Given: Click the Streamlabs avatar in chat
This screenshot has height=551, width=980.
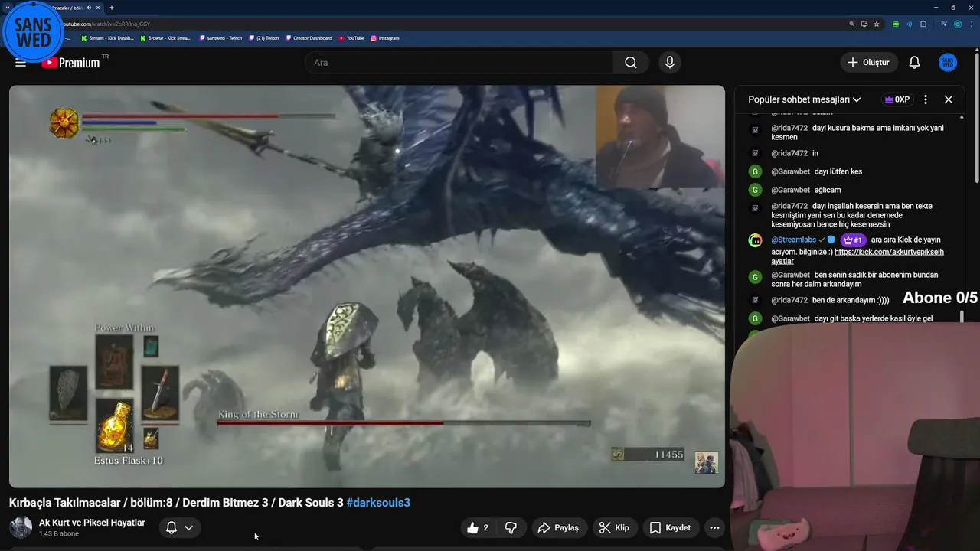Looking at the screenshot, I should 756,240.
